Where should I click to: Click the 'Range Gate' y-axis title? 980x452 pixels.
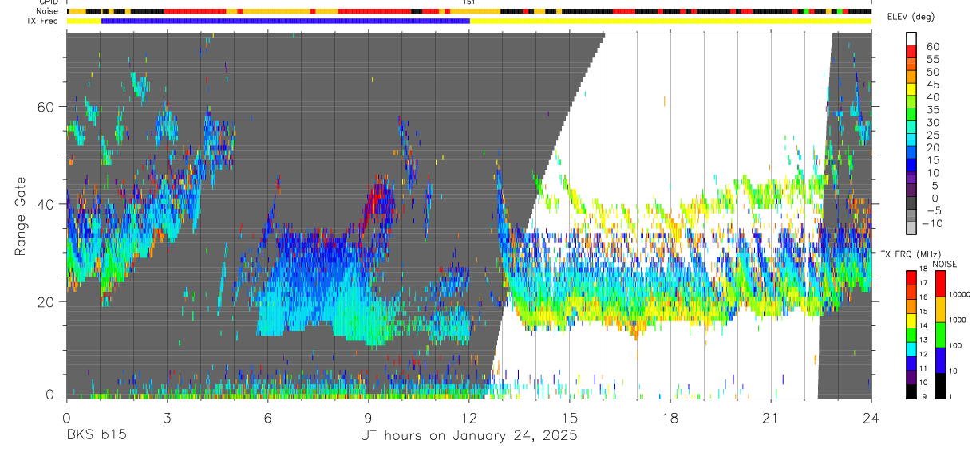pyautogui.click(x=20, y=215)
